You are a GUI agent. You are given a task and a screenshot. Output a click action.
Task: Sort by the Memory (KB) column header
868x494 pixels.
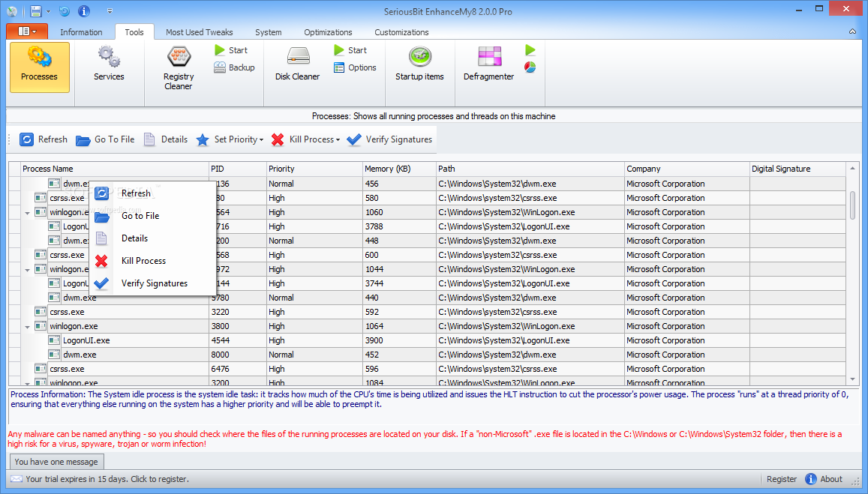[399, 169]
